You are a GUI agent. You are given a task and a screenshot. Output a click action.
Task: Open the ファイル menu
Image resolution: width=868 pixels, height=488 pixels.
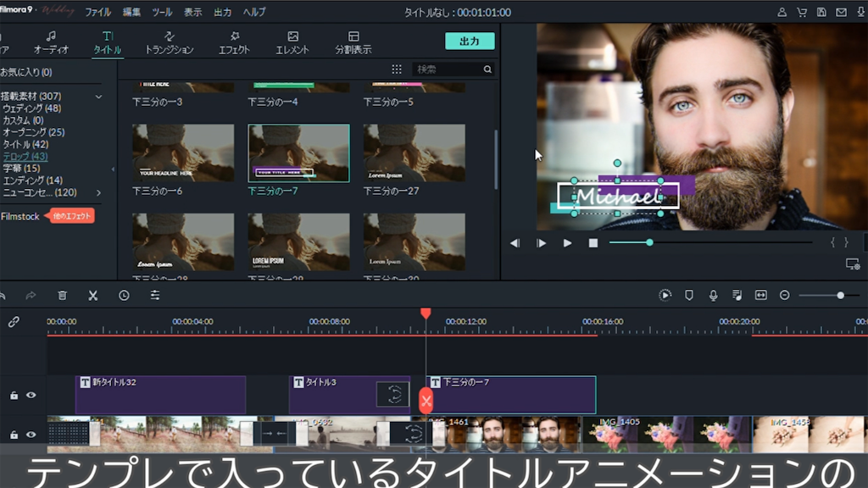coord(97,12)
